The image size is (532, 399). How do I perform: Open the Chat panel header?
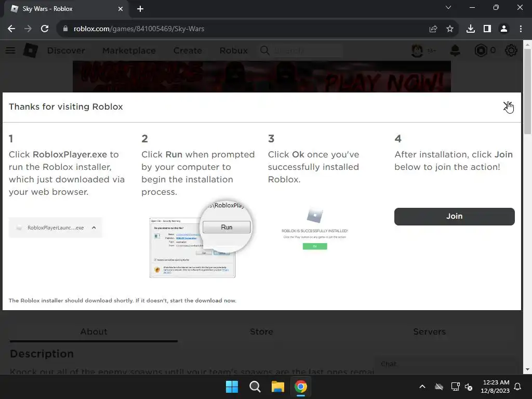tap(445, 364)
